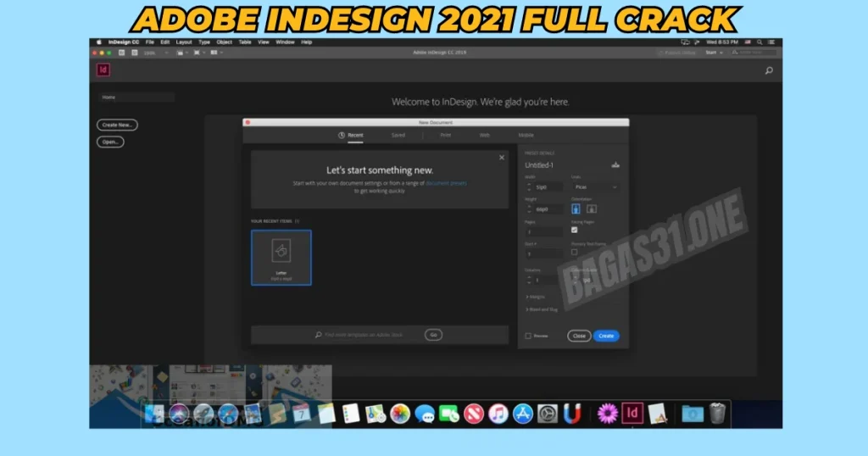Click the Apple menu icon
Viewport: 868px width, 456px height.
99,42
